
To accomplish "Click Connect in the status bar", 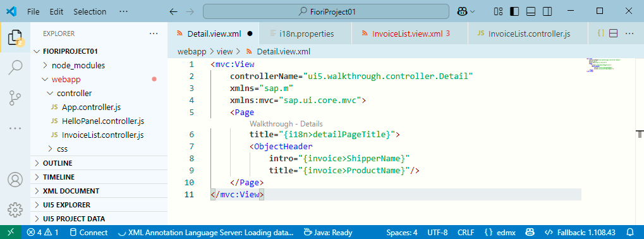I will coord(88,233).
